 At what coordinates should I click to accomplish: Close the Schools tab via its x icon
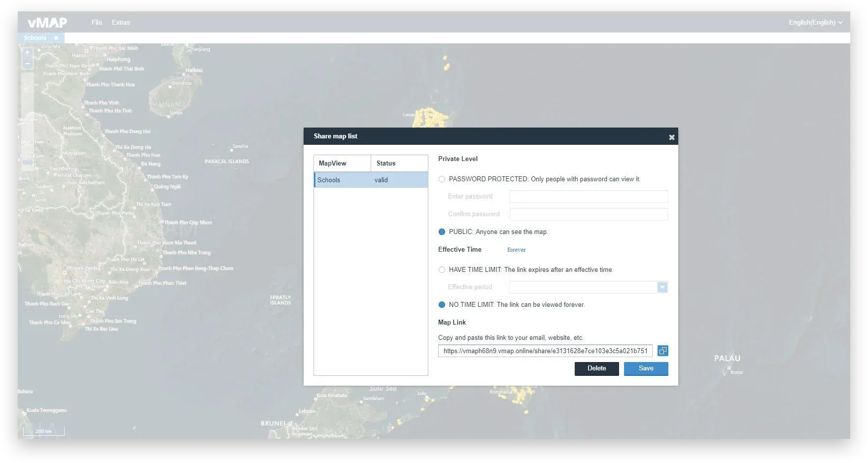click(56, 38)
